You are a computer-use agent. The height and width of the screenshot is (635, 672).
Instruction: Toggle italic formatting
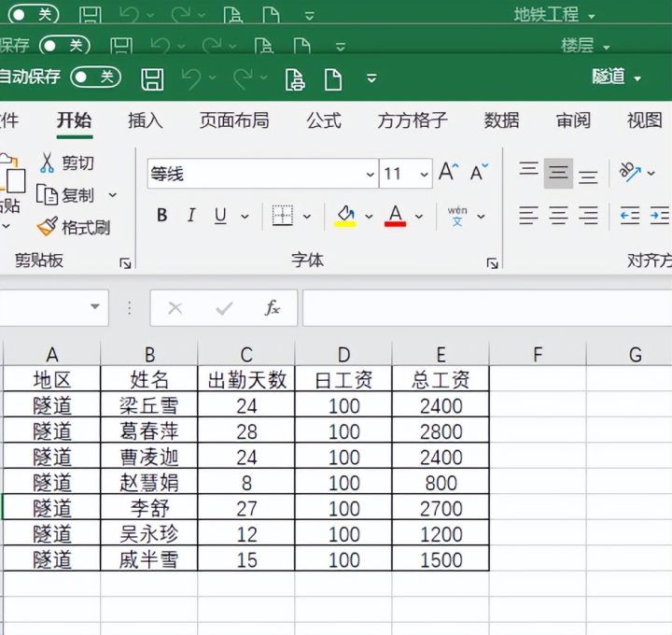[x=191, y=215]
